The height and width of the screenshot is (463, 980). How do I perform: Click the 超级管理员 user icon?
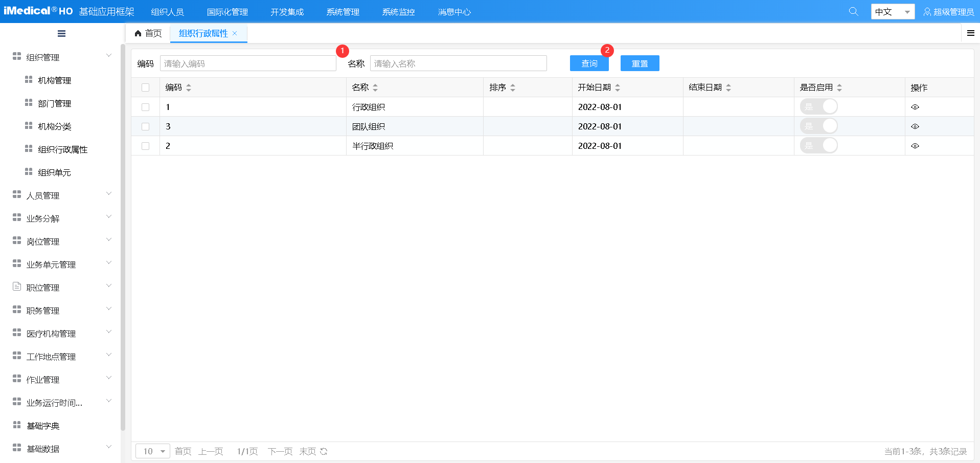927,12
